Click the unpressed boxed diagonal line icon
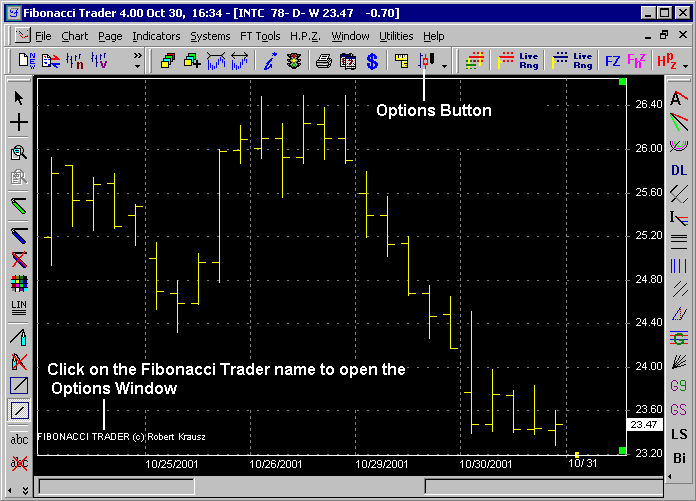This screenshot has width=696, height=501. coord(19,386)
